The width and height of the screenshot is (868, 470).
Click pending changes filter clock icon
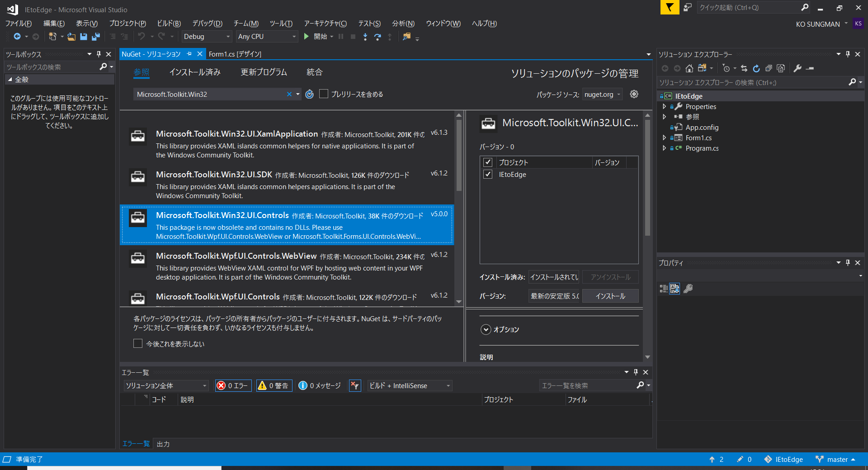click(726, 68)
